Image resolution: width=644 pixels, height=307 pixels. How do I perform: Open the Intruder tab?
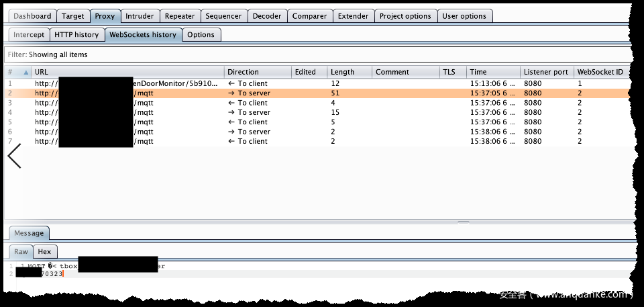pyautogui.click(x=140, y=16)
